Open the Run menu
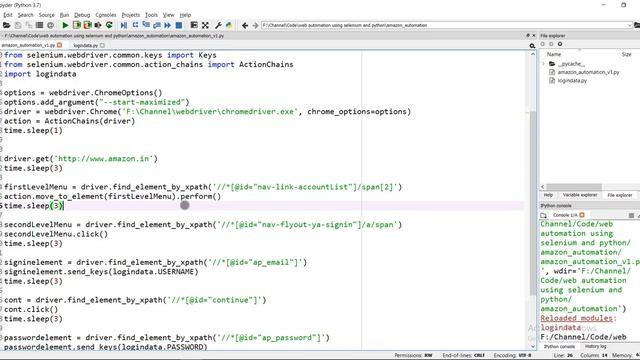This screenshot has height=360, width=640. [x=64, y=15]
